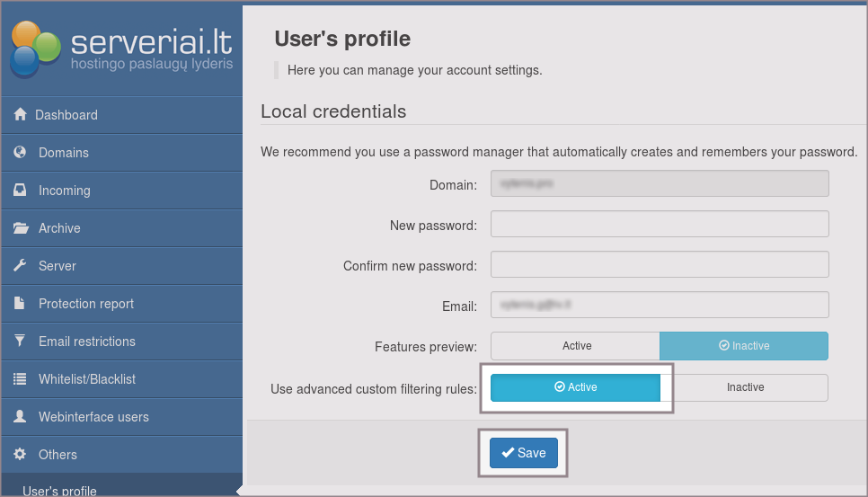Viewport: 868px width, 497px height.
Task: Set advanced custom filtering rules to Inactive
Action: coord(744,387)
